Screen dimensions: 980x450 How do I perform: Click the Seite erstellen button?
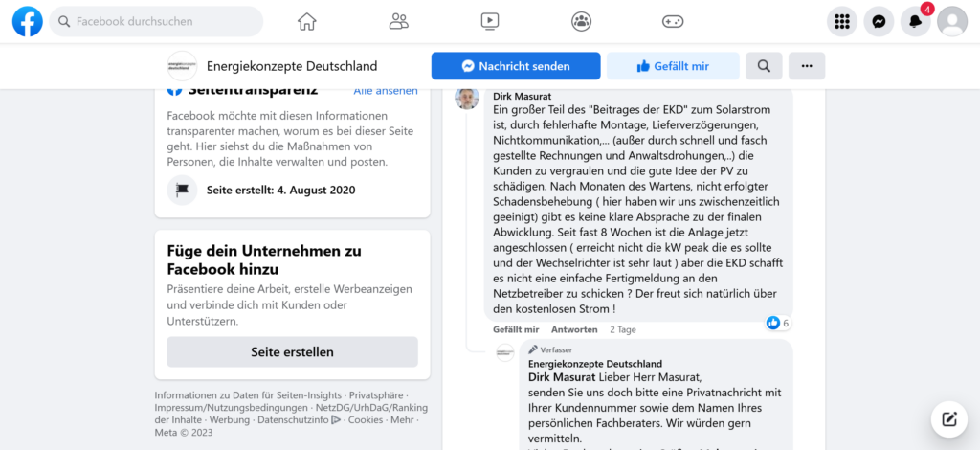click(x=292, y=351)
